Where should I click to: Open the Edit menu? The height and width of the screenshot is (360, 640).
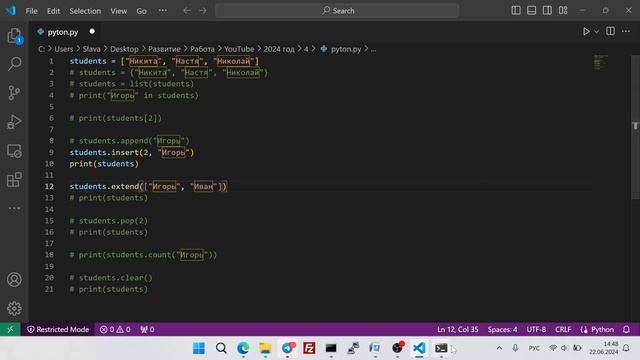tap(53, 11)
